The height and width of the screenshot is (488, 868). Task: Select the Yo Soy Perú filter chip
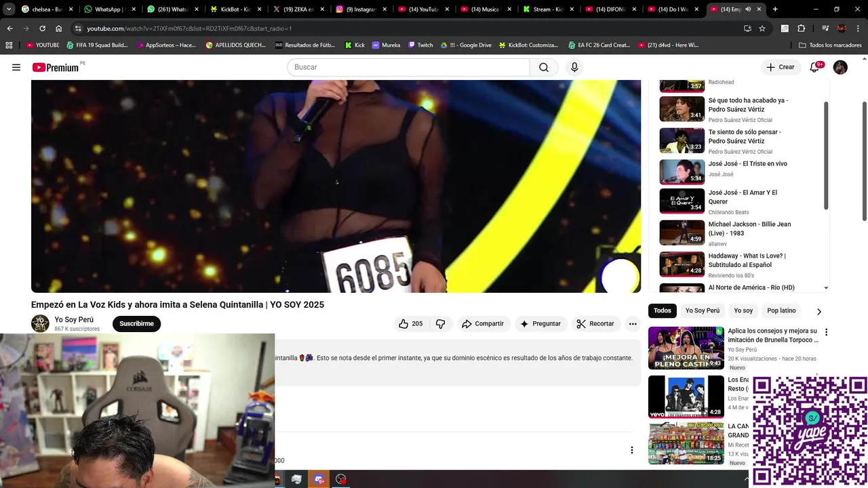[702, 310]
